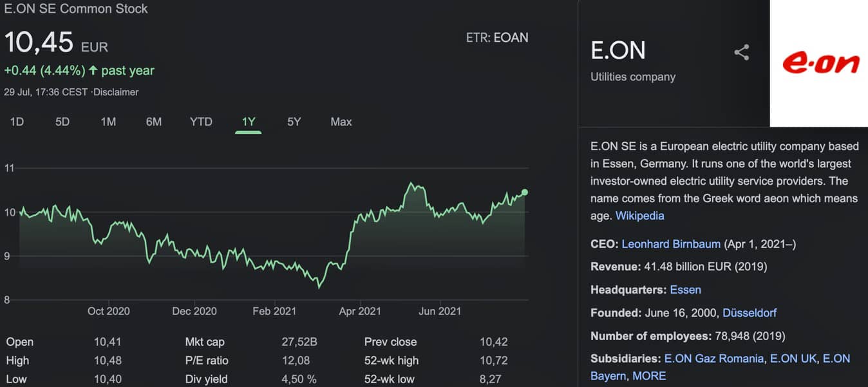Open the E.ON Bayern subsidiary link
Viewport: 868px width, 387px height.
tap(836, 359)
